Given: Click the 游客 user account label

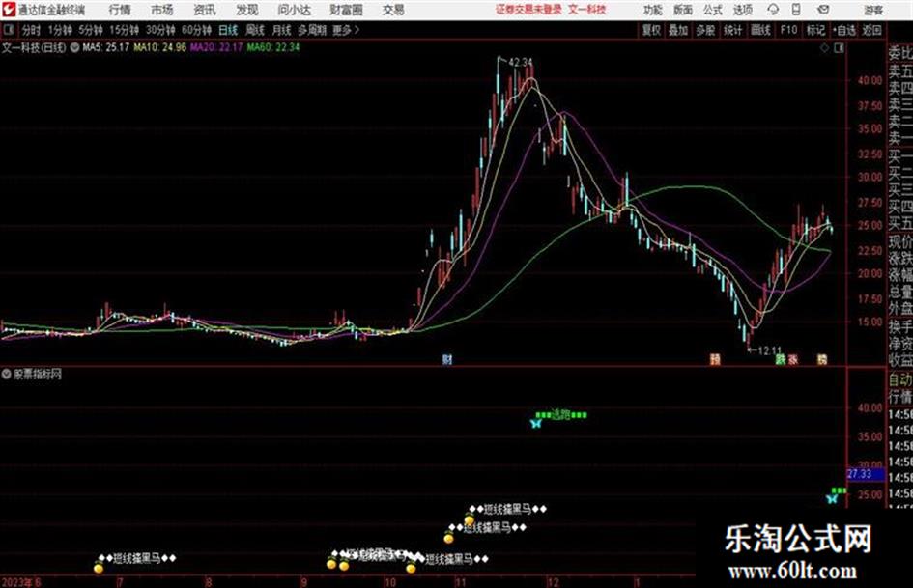Looking at the screenshot, I should 873,10.
